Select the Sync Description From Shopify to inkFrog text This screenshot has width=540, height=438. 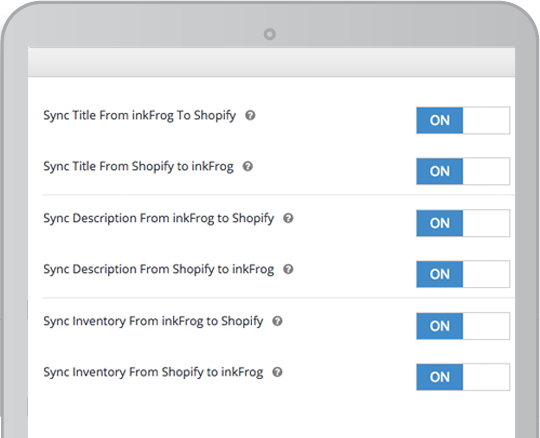pos(158,270)
